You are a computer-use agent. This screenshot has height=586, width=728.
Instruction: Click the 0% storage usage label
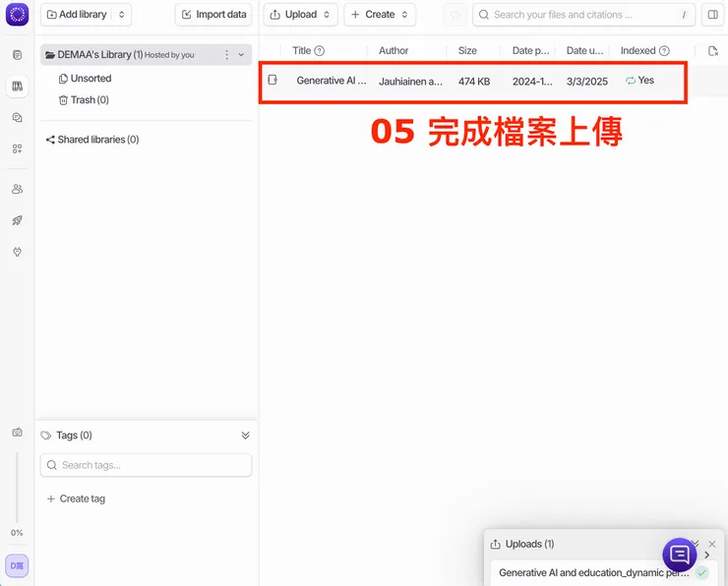pyautogui.click(x=17, y=533)
